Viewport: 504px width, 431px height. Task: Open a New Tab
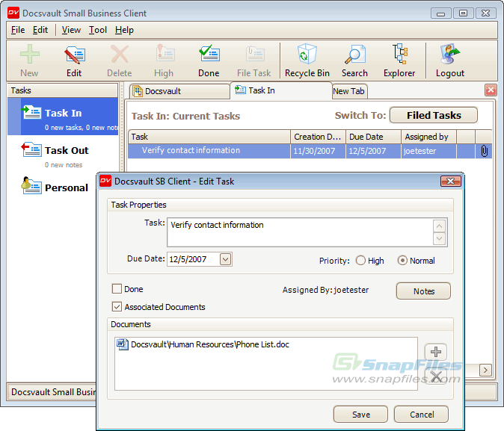[348, 91]
